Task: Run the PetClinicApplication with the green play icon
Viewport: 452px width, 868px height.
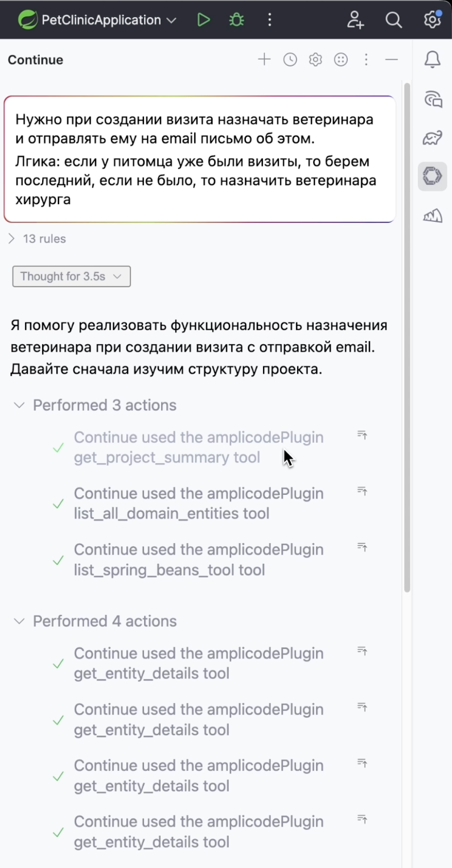Action: 203,19
